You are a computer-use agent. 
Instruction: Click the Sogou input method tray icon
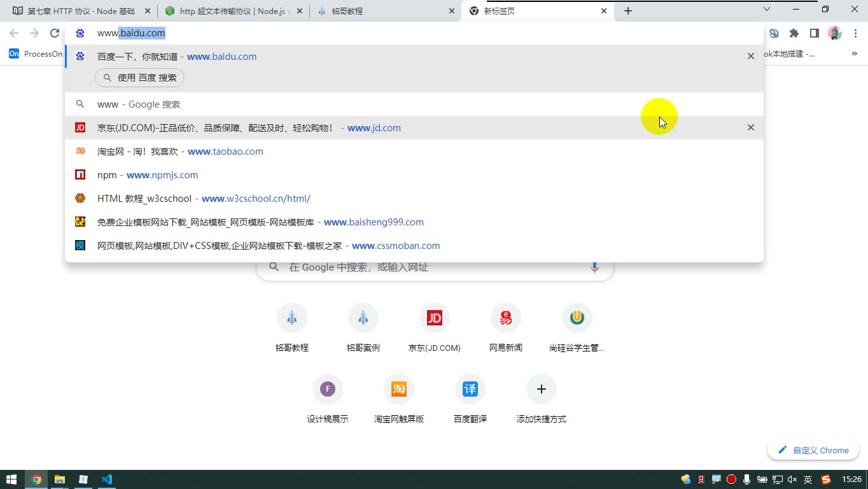tap(826, 479)
